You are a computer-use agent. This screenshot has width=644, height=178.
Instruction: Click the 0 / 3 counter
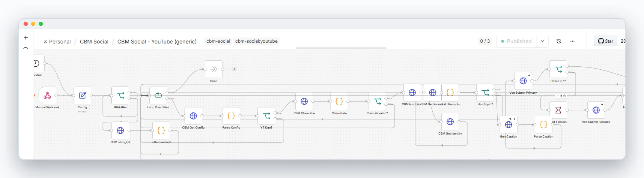click(485, 41)
